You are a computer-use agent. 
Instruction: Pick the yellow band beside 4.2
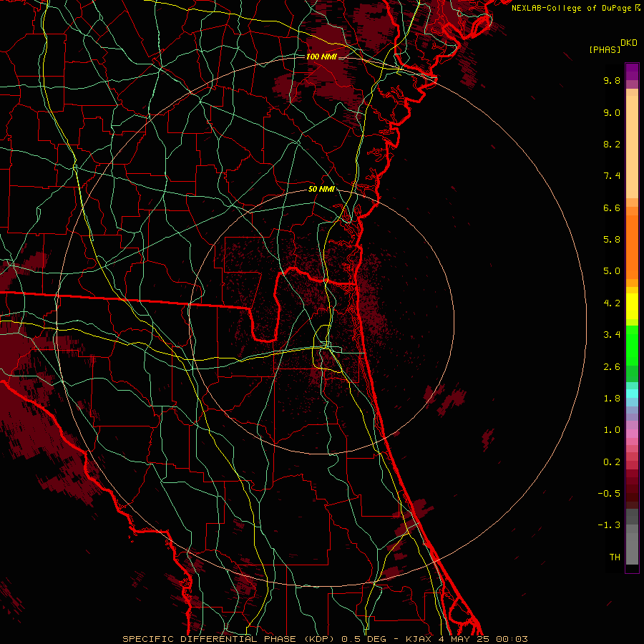tap(632, 306)
